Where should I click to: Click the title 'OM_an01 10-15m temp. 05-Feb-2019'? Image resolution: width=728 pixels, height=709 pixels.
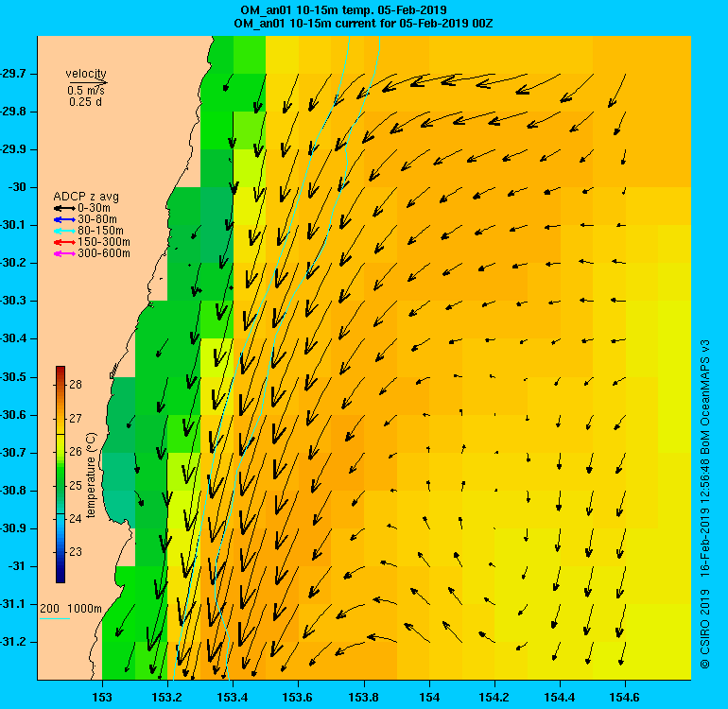pyautogui.click(x=343, y=9)
